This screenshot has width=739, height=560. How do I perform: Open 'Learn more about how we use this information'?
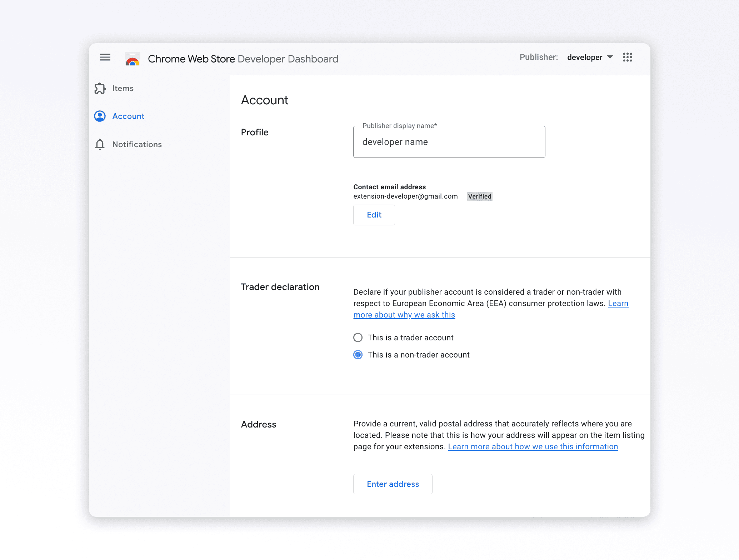pos(533,446)
